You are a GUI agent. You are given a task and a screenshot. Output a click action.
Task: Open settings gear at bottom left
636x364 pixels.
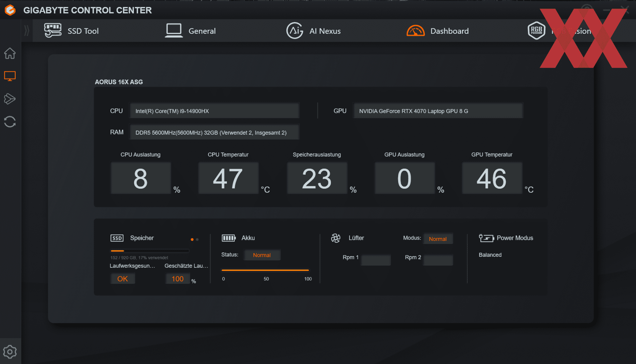(10, 351)
